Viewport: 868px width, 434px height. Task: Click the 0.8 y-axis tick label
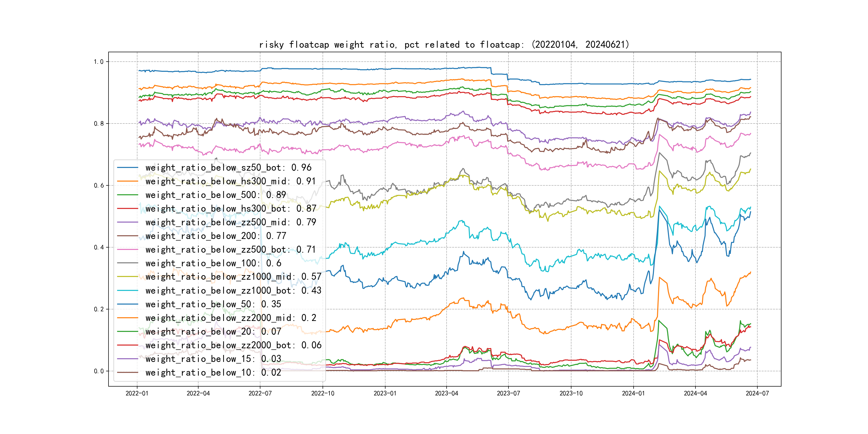(99, 124)
